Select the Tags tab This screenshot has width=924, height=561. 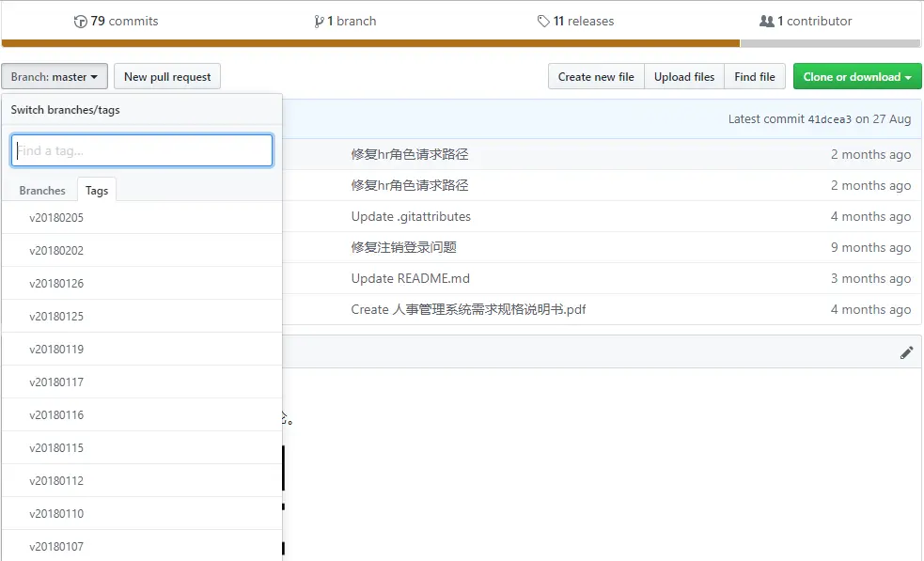pos(97,191)
